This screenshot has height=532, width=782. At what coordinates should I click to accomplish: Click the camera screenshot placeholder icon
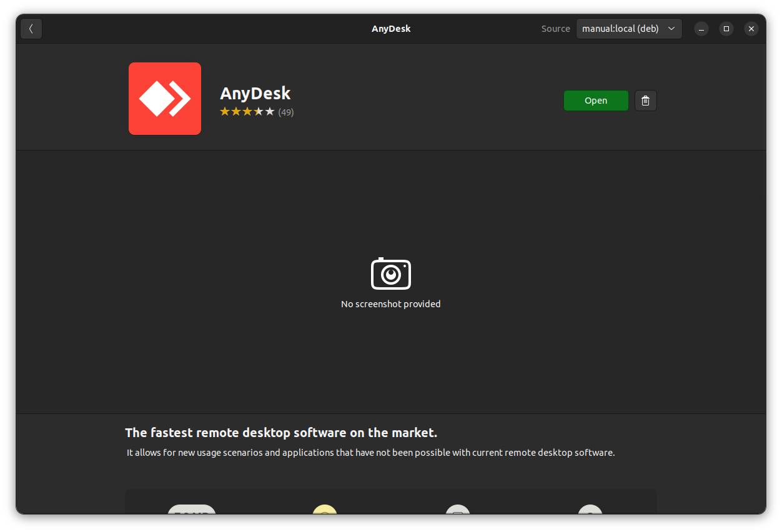click(390, 273)
